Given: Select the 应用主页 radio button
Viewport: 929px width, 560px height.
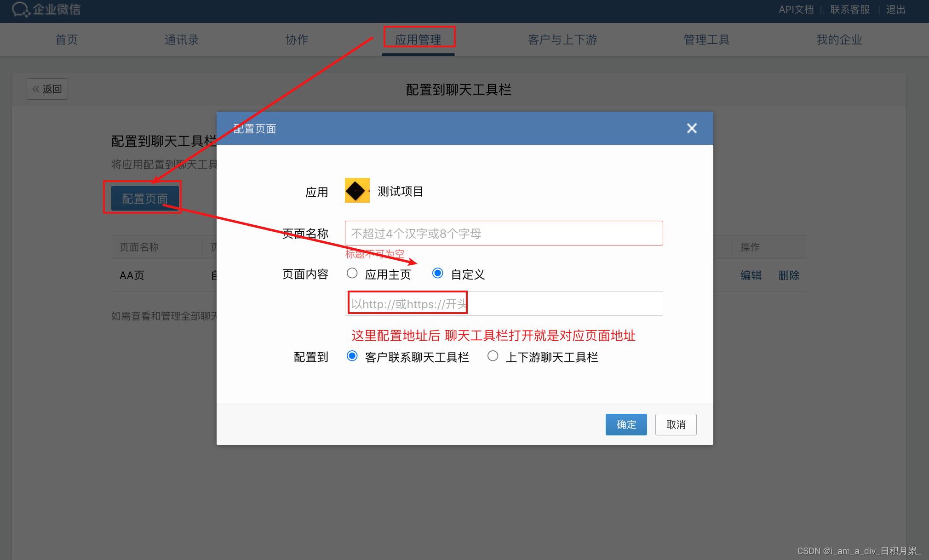Looking at the screenshot, I should [352, 273].
